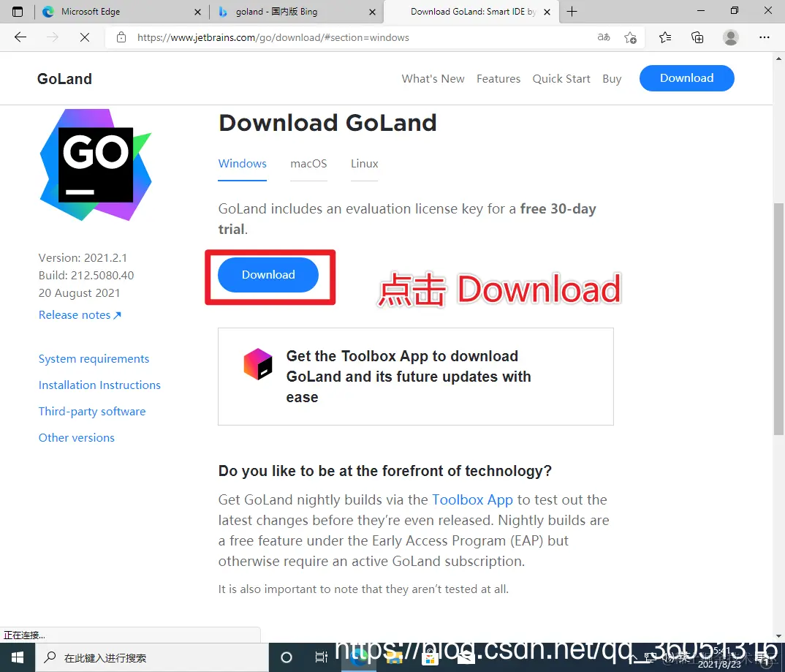
Task: Open What's New in the site menu
Action: [433, 79]
